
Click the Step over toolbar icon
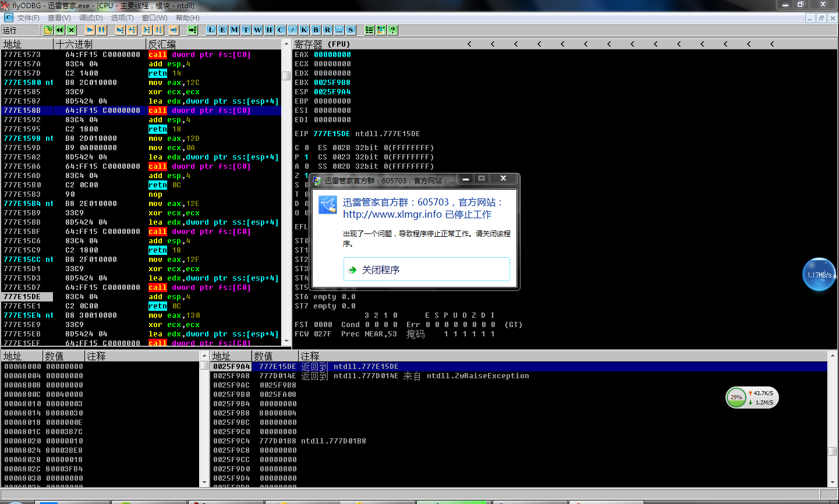[132, 30]
